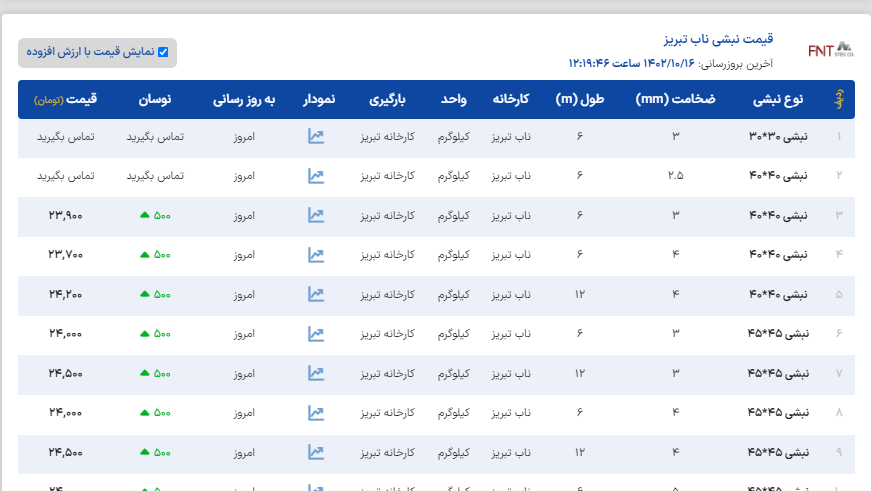
Task: Open chart icon in row 8
Action: point(316,412)
